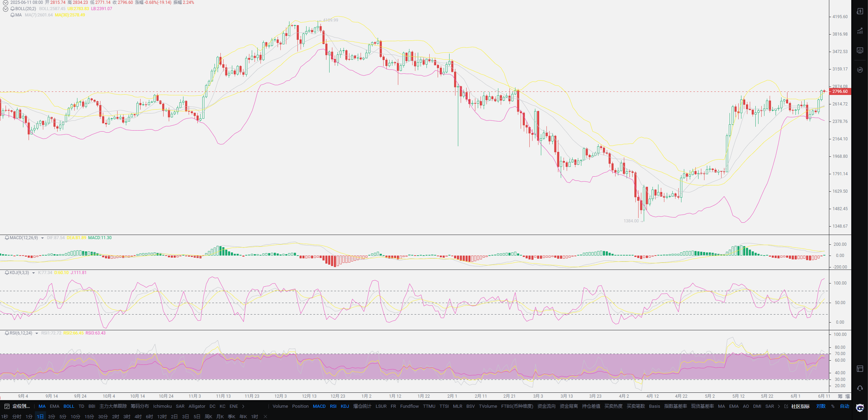This screenshot has width=868, height=420.
Task: Switch to the 1秒 timeframe
Action: (x=4, y=417)
